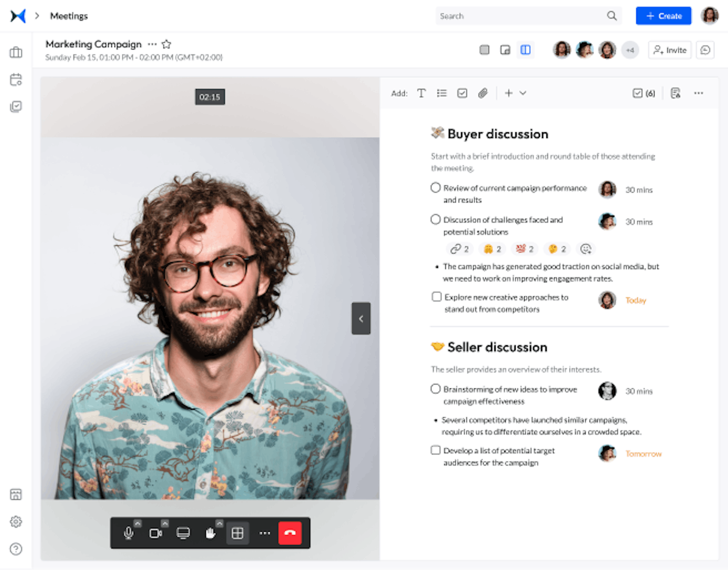The height and width of the screenshot is (570, 728).
Task: Expand the chevron to collapse video panel
Action: coord(361,318)
